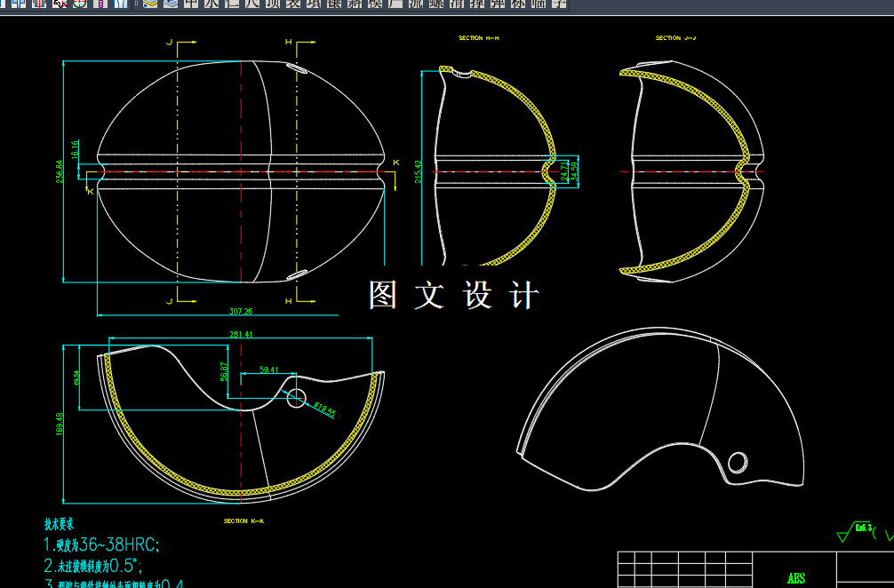Select the SECTION K-K view label

(243, 520)
